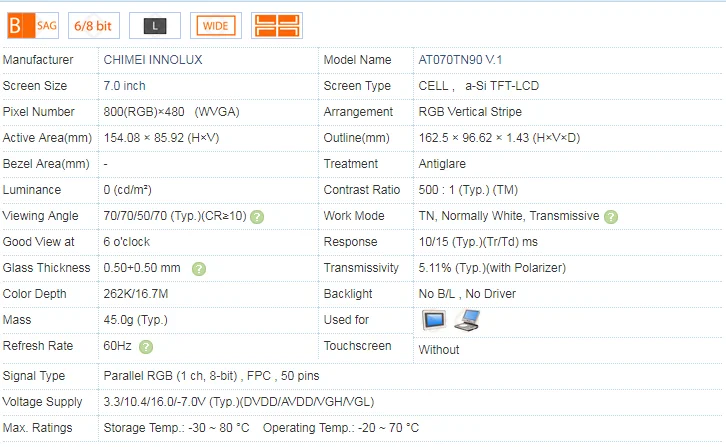Click transmissivity 5.11% value

(492, 268)
